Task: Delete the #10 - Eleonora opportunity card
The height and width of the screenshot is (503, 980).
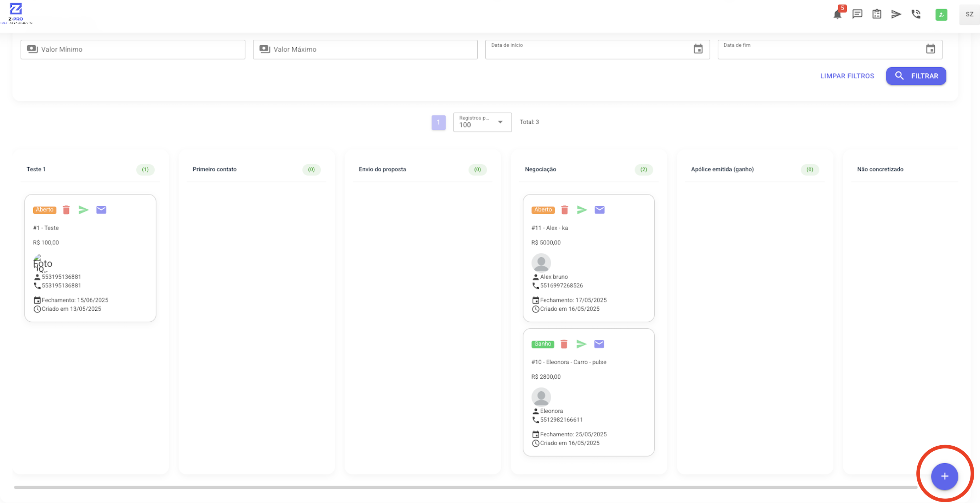Action: [564, 344]
